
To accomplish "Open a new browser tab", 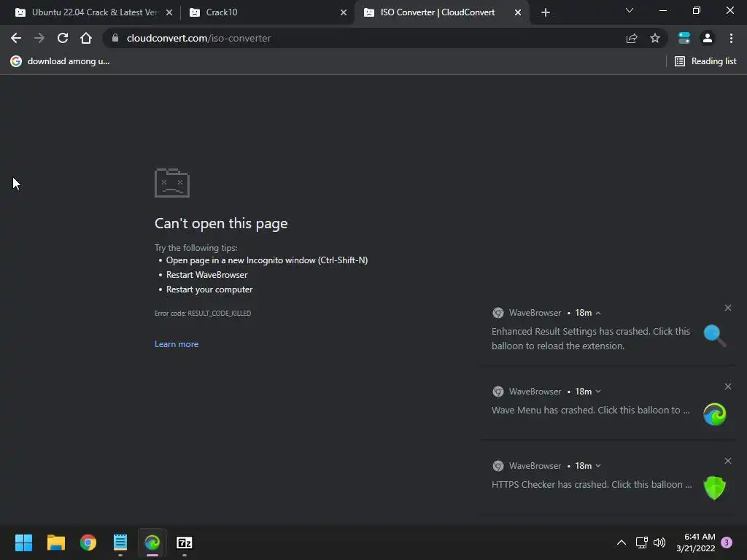I will point(546,12).
